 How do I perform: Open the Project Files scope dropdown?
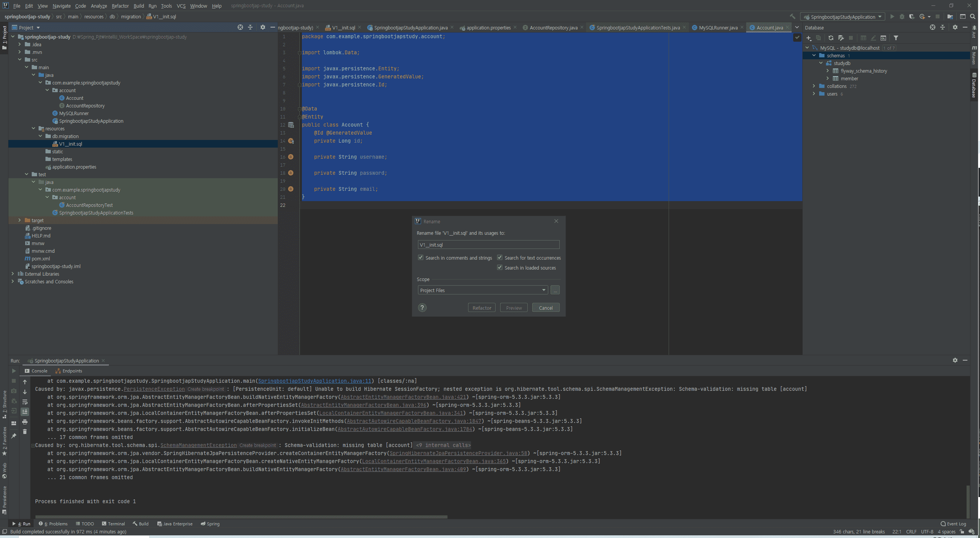coord(483,290)
